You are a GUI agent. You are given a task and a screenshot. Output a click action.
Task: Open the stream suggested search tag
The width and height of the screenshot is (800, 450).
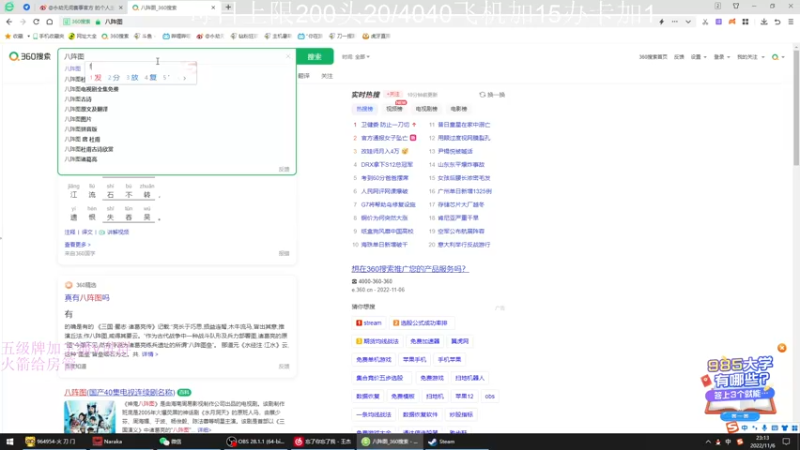[369, 323]
